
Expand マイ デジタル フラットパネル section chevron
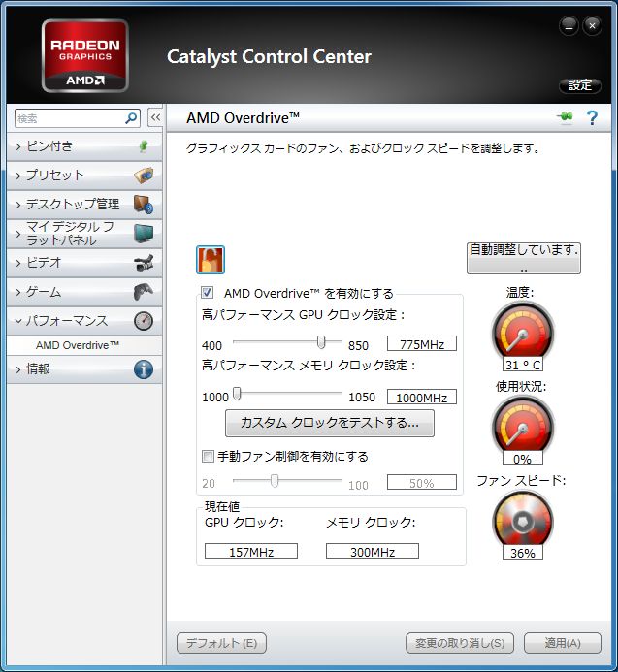point(18,234)
